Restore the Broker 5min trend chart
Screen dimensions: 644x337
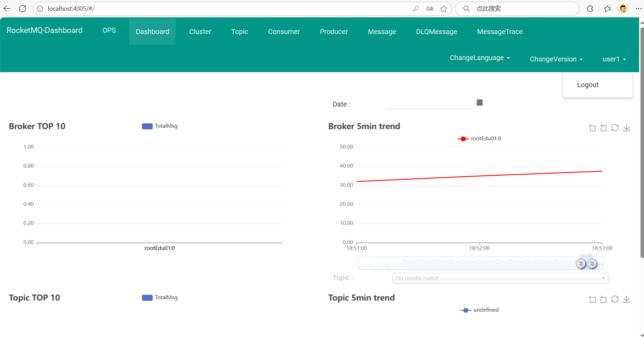pyautogui.click(x=615, y=128)
